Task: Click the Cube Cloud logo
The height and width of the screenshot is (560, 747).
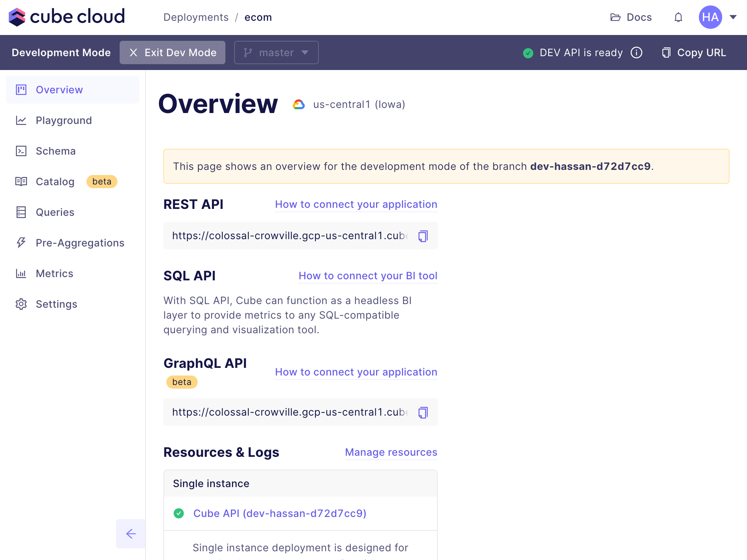Action: [67, 17]
